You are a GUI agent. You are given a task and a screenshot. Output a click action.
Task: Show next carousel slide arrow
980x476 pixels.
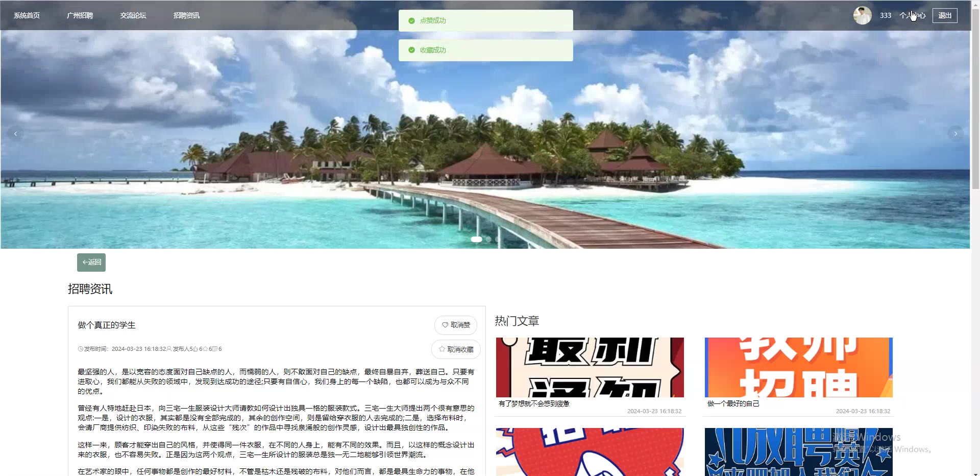(955, 134)
